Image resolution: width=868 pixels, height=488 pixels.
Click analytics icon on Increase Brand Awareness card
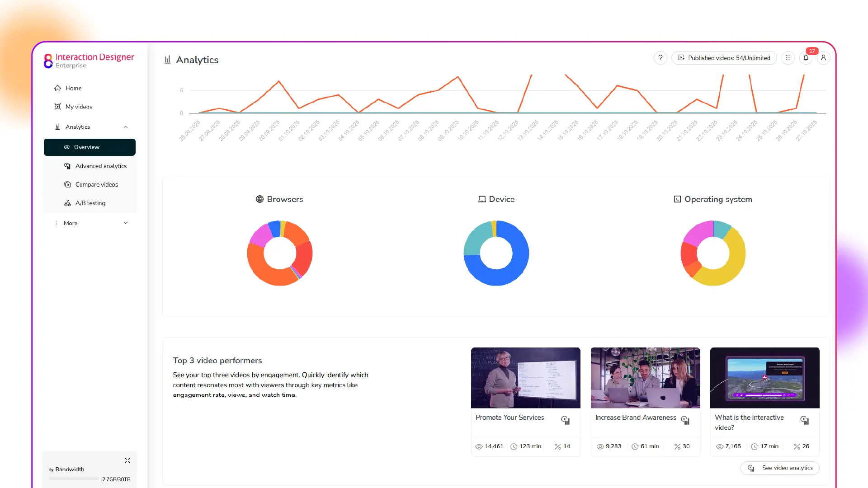[685, 420]
